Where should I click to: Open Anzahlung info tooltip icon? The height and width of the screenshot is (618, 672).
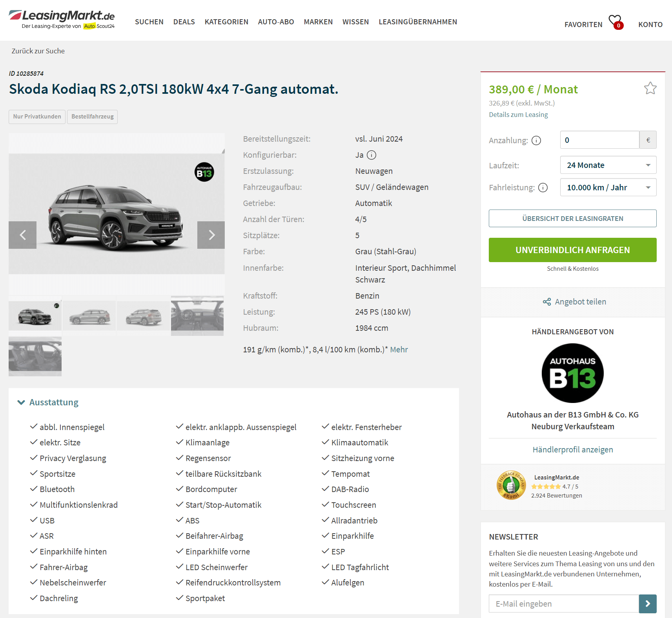536,140
